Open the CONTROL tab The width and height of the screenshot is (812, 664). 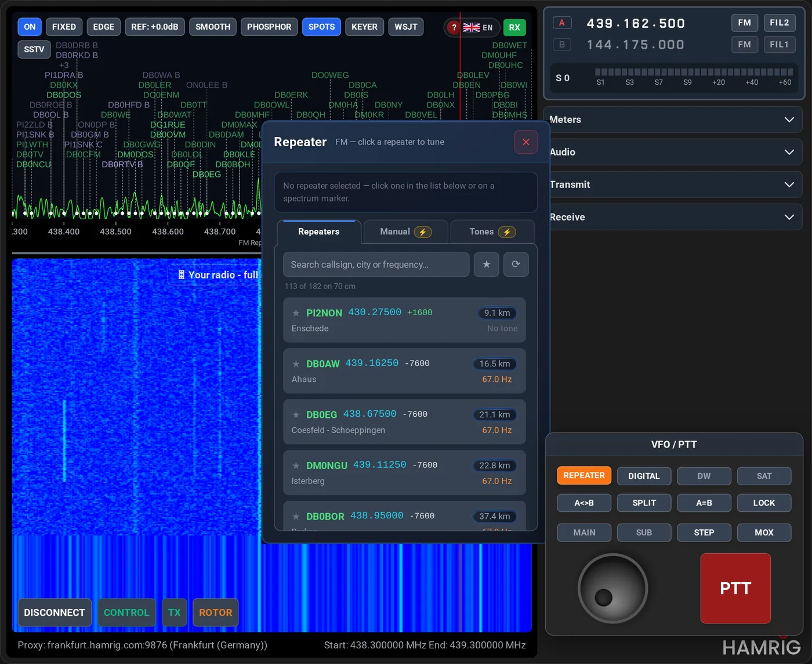[x=126, y=612]
